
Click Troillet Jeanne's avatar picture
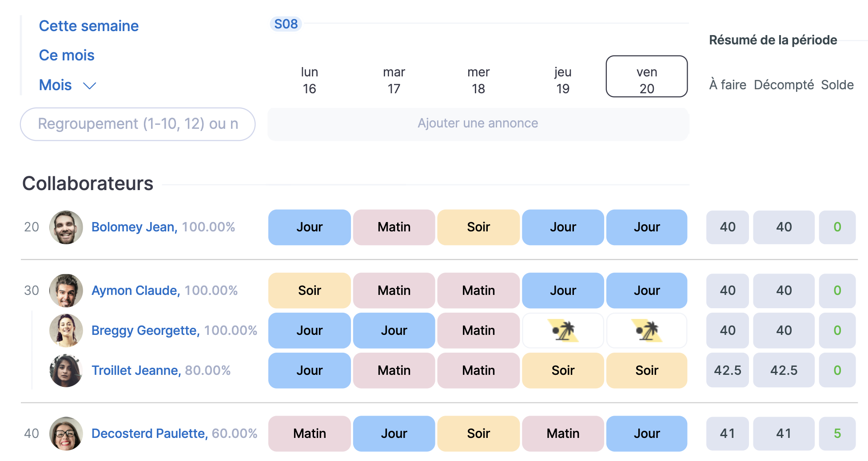click(66, 370)
